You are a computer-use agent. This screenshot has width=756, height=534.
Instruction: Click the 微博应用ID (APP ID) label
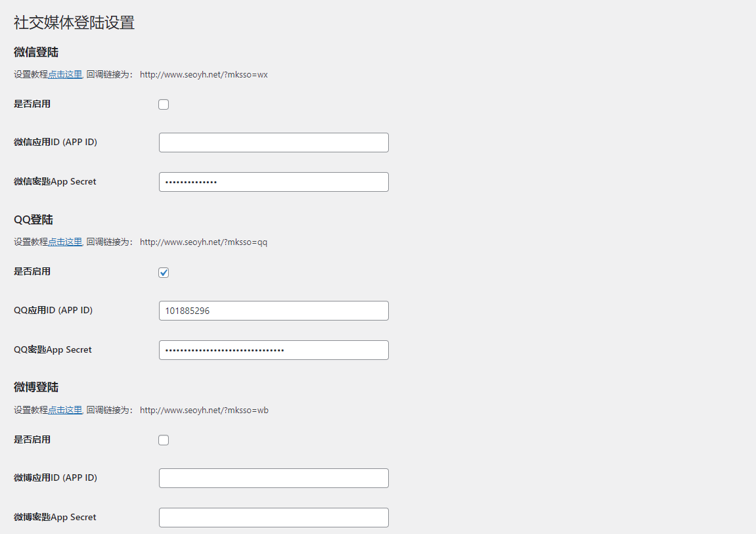tap(55, 478)
